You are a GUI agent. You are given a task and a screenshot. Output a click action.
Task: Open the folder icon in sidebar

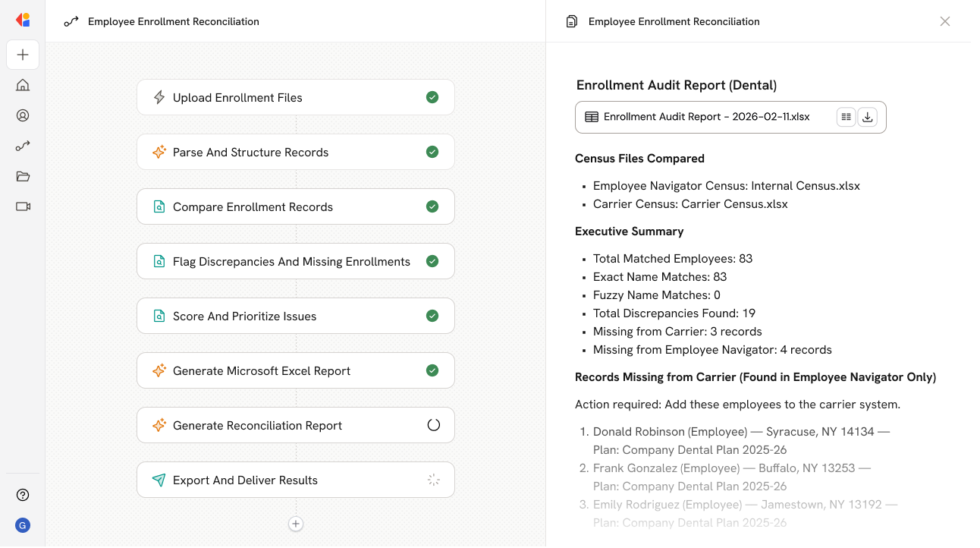click(x=23, y=176)
